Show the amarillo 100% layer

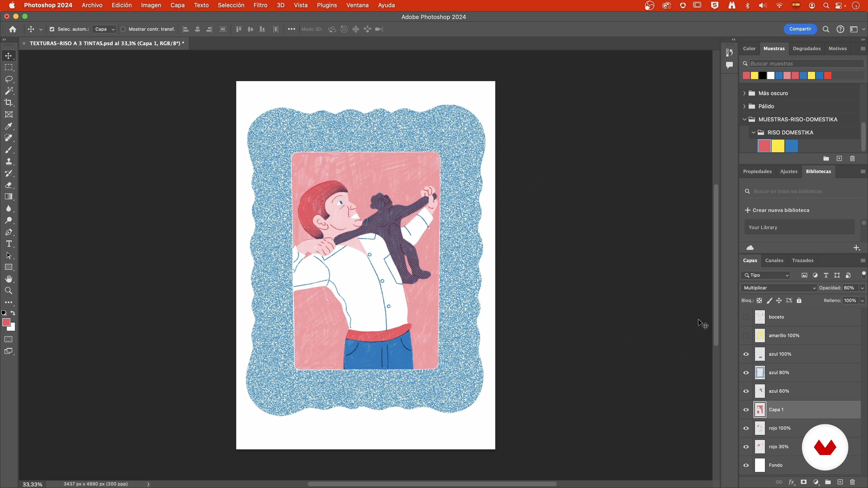(746, 335)
